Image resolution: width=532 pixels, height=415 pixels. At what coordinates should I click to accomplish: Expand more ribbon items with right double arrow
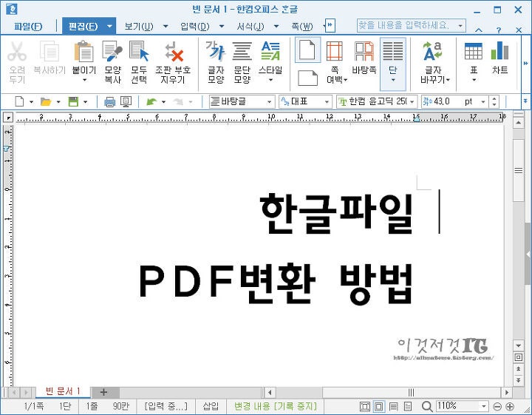pos(525,63)
